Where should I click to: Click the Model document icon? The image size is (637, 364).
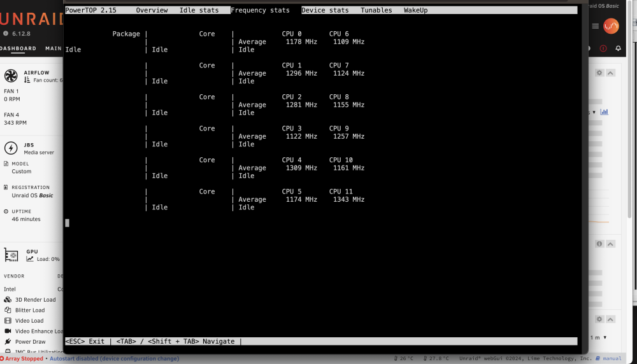[6, 164]
